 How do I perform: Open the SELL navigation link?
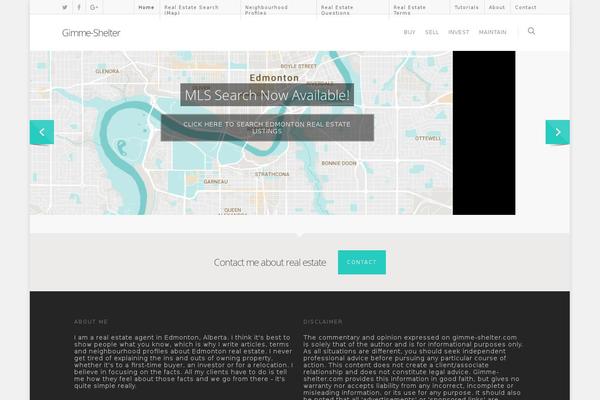click(432, 32)
